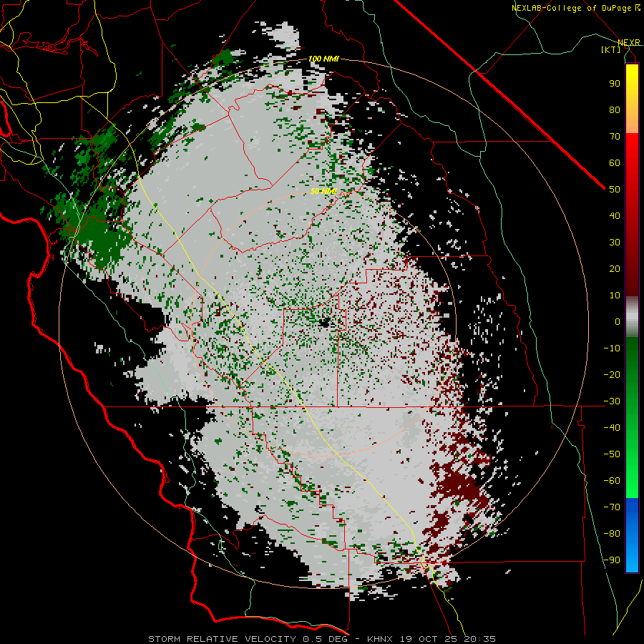Viewport: 644px width, 644px height.
Task: Select the 50 NMI range ring label
Action: click(x=323, y=191)
